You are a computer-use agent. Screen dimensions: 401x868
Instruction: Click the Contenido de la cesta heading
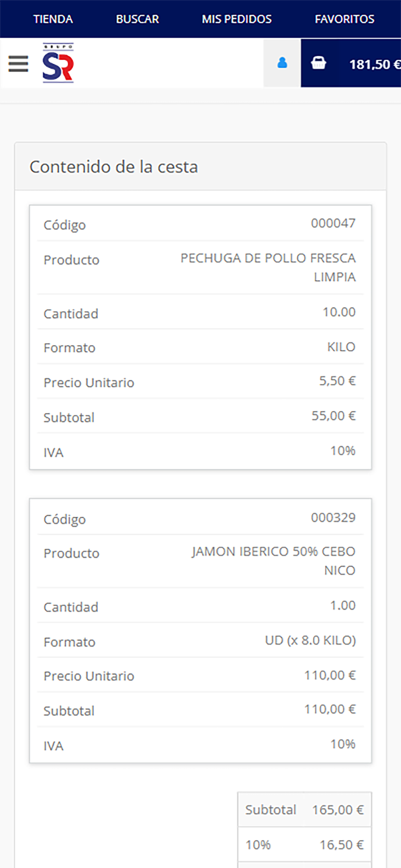click(x=114, y=167)
